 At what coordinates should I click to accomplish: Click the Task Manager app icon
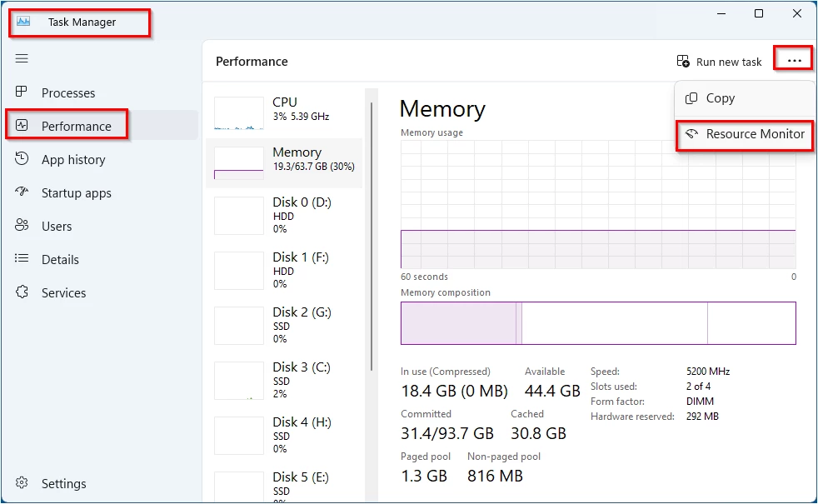click(23, 22)
